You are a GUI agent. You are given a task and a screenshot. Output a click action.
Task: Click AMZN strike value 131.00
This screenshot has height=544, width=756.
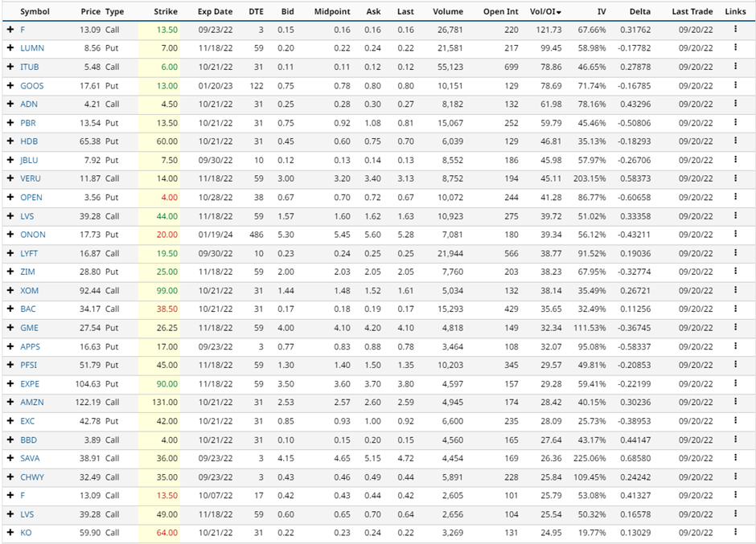[165, 403]
